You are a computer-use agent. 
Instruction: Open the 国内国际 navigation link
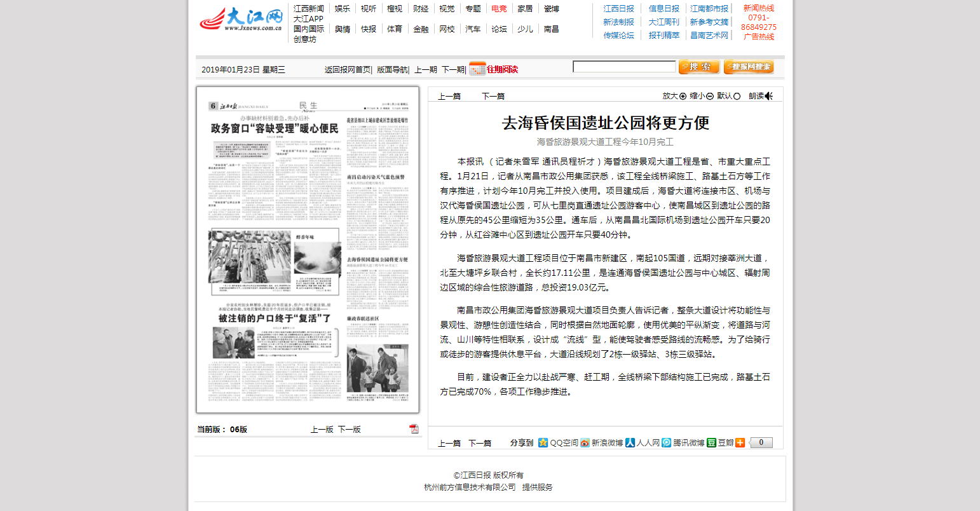point(309,29)
